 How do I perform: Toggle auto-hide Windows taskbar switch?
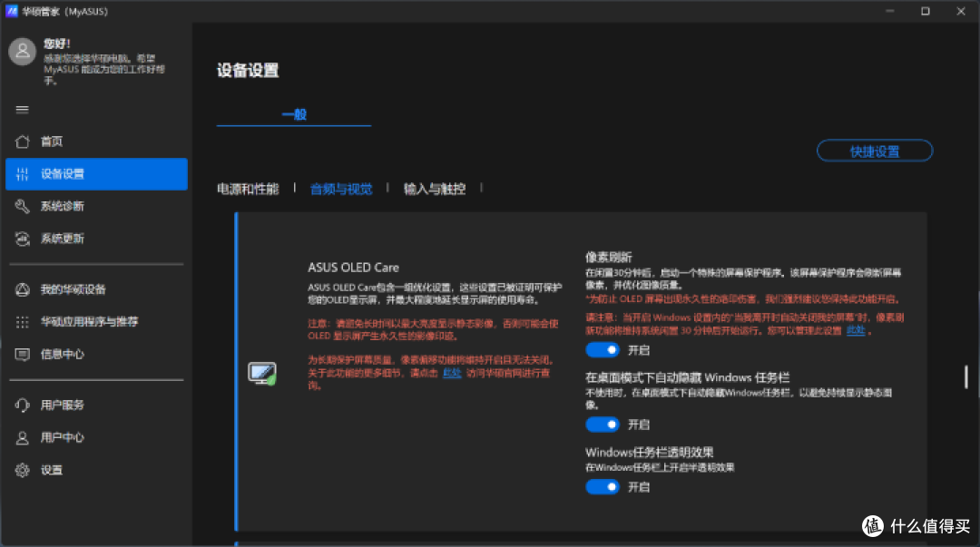coord(602,425)
